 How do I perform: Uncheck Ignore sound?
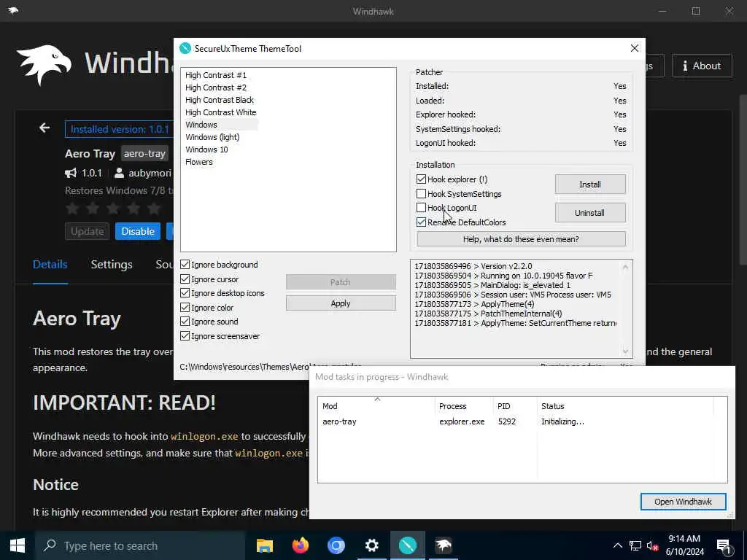point(185,322)
